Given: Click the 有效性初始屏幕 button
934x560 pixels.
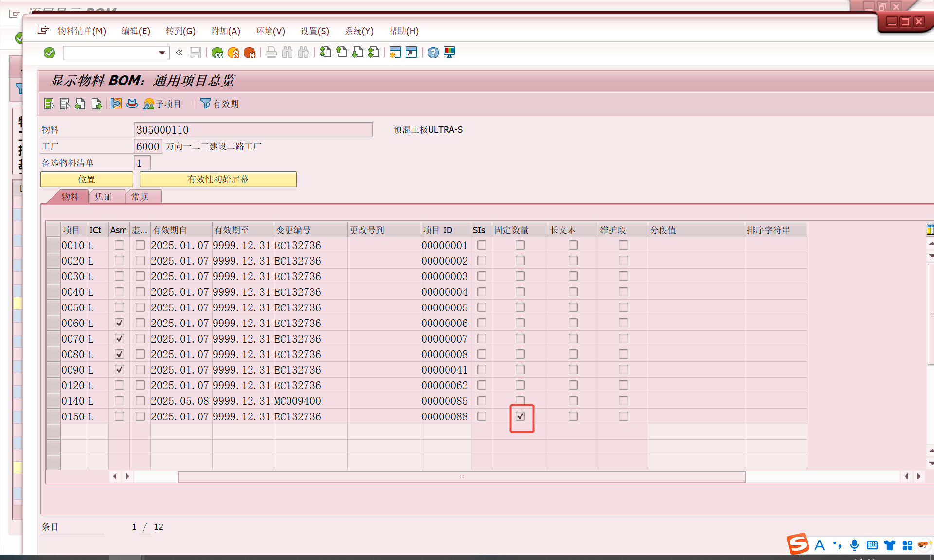Looking at the screenshot, I should [x=218, y=179].
